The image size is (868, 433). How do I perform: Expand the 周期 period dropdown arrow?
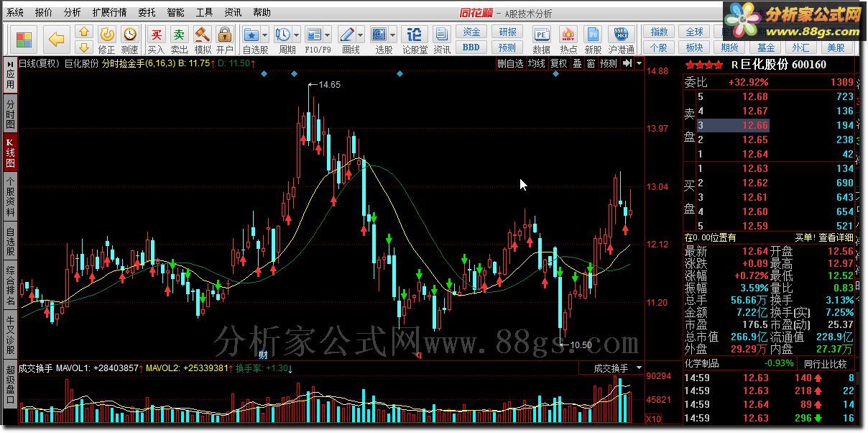[297, 34]
